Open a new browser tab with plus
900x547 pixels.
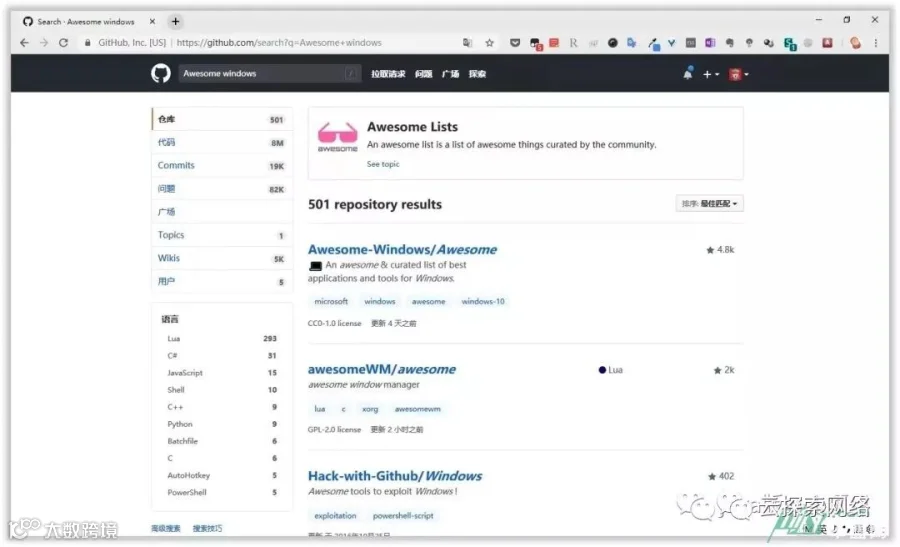[x=176, y=21]
